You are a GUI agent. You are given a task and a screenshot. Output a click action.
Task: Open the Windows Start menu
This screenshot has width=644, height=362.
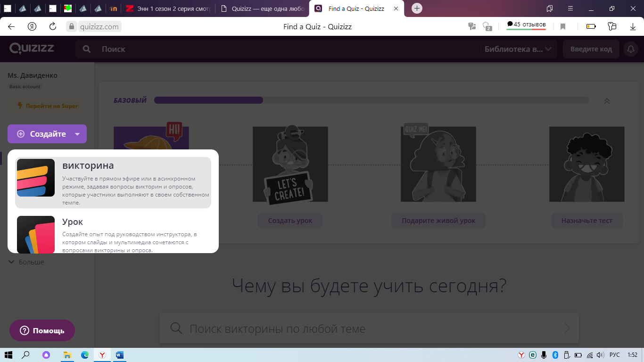point(8,355)
